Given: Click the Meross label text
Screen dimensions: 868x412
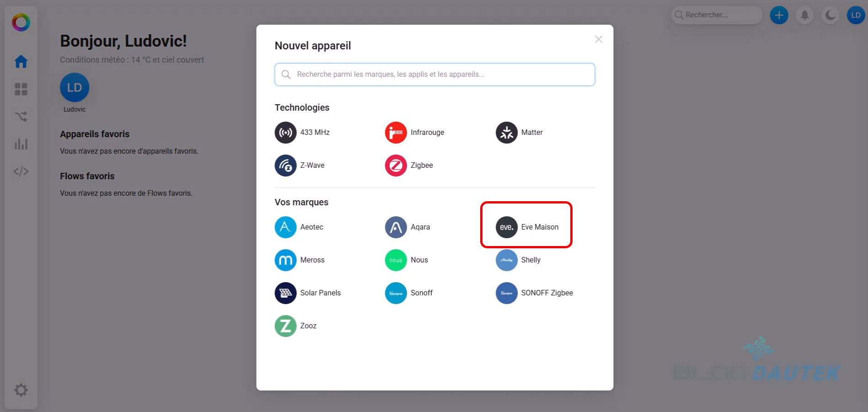Looking at the screenshot, I should pos(312,260).
